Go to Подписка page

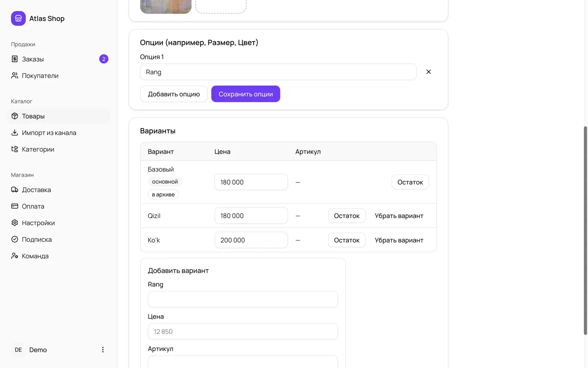59,239
